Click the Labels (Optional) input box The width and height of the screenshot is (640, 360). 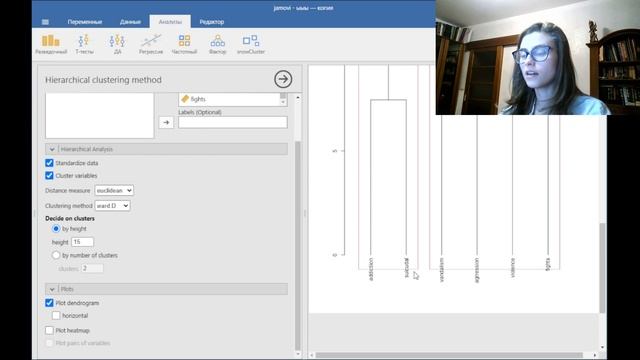point(233,122)
